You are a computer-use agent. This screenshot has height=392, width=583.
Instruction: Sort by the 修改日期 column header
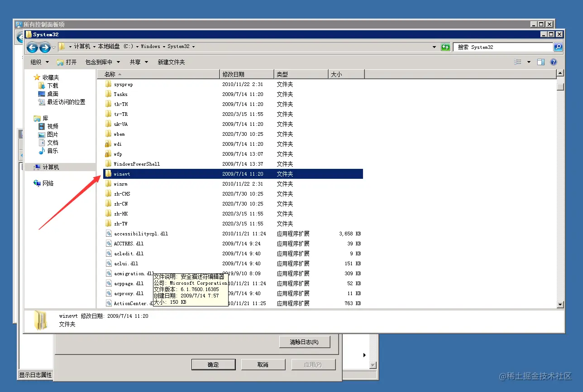[x=247, y=74]
